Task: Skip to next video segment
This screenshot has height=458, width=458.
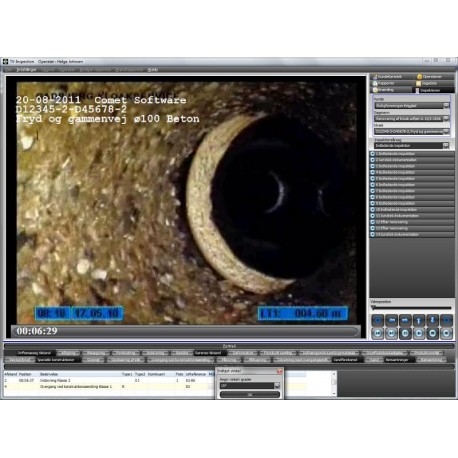Action: [x=391, y=333]
